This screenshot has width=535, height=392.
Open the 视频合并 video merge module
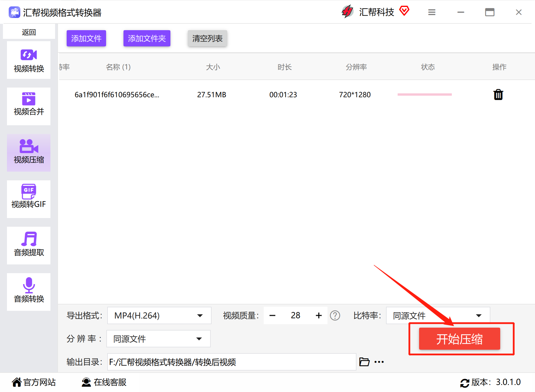[29, 106]
